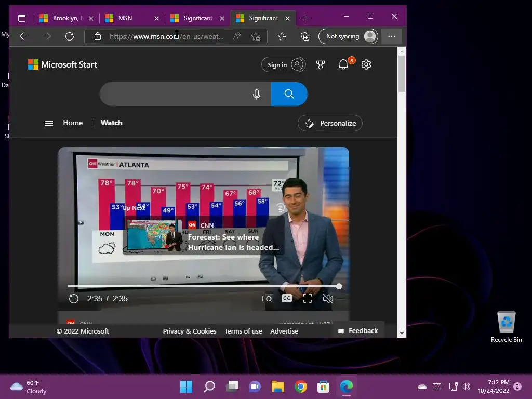This screenshot has width=532, height=399.
Task: Open Collections panel
Action: [x=304, y=36]
